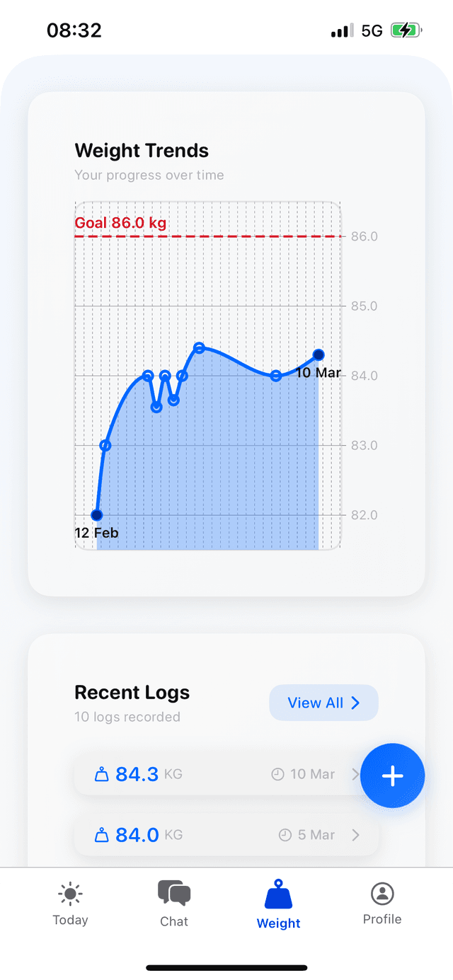The height and width of the screenshot is (980, 453).
Task: Open the Today tab sun icon
Action: click(69, 894)
